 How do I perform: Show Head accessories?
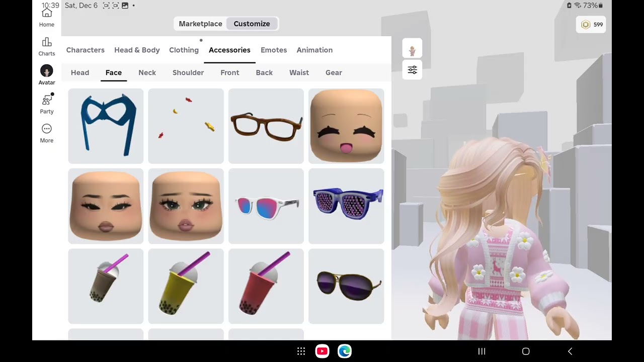click(x=80, y=72)
